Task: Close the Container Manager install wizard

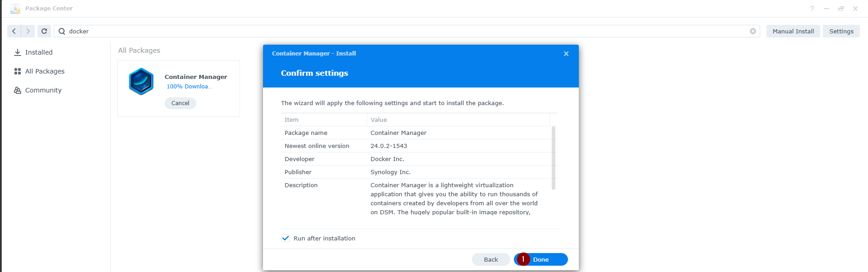Action: (x=566, y=54)
